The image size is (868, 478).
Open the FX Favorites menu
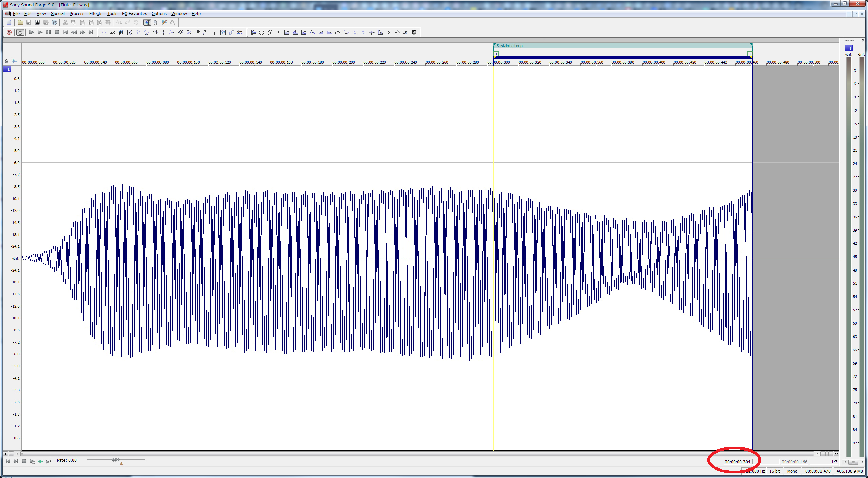134,14
